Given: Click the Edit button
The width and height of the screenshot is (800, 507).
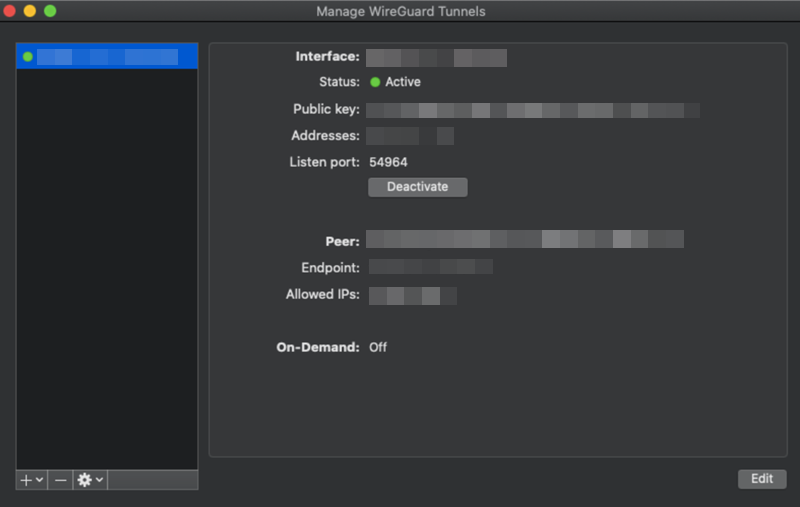Looking at the screenshot, I should pyautogui.click(x=762, y=479).
